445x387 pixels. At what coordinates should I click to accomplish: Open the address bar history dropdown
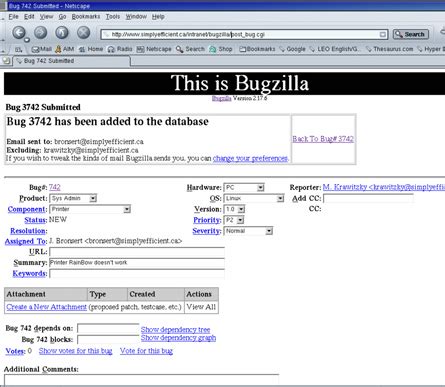(383, 34)
